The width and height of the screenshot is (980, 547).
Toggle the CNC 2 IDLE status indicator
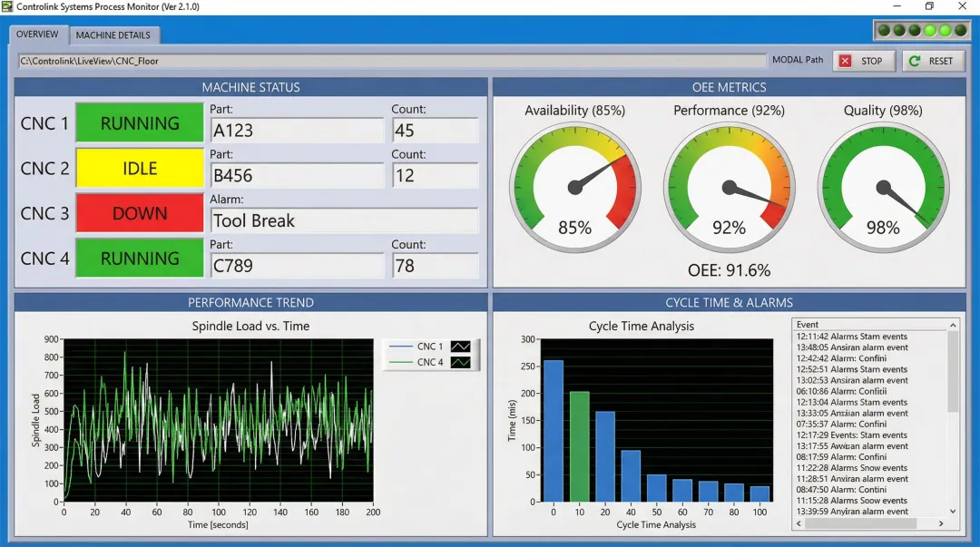[139, 168]
